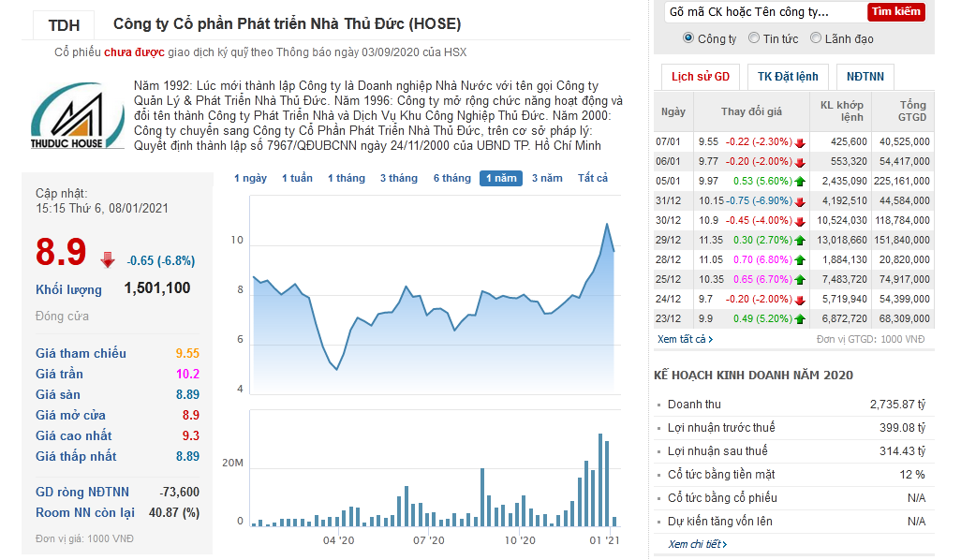Open the Lịch sử GD tab
Image resolution: width=961 pixels, height=560 pixels.
[701, 77]
